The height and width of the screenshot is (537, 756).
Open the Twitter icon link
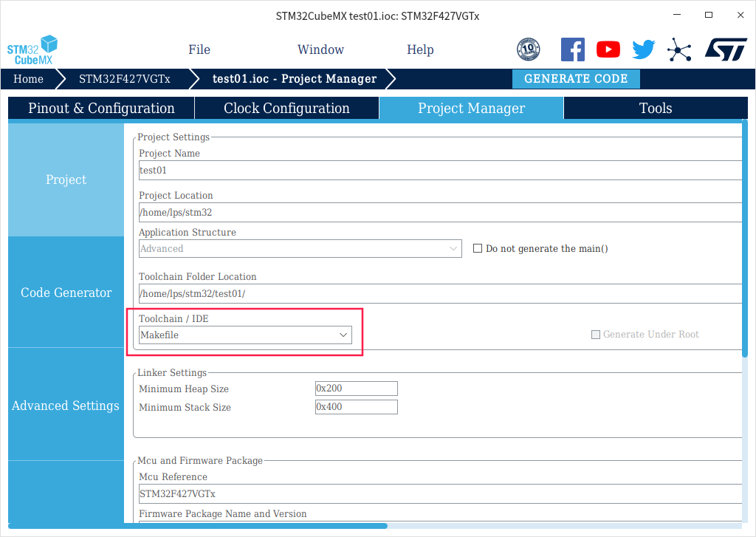644,49
